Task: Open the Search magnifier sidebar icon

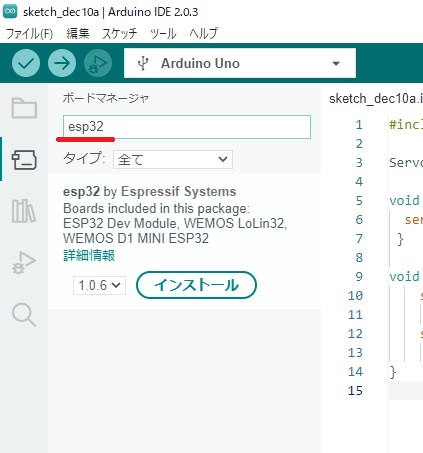Action: coord(24,315)
